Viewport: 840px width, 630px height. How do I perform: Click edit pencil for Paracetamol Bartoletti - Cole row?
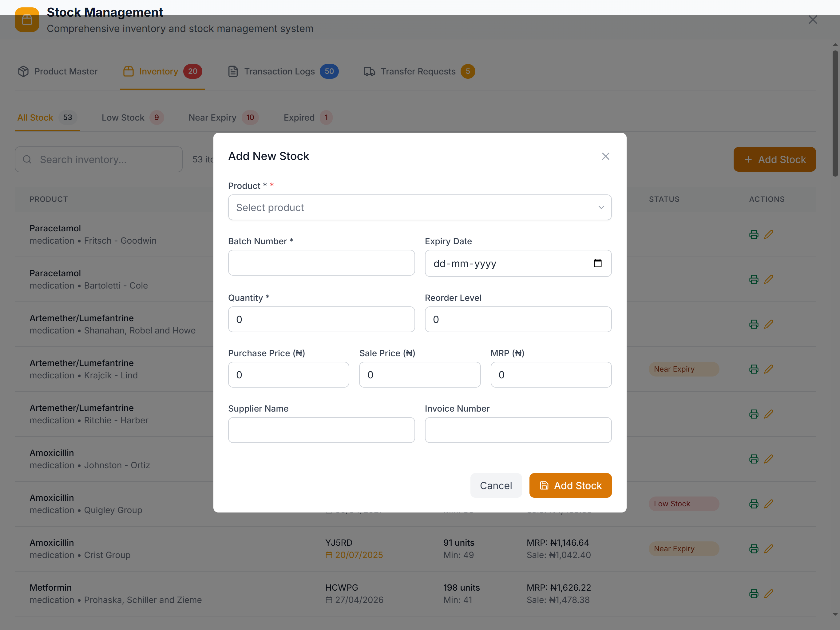click(x=769, y=279)
